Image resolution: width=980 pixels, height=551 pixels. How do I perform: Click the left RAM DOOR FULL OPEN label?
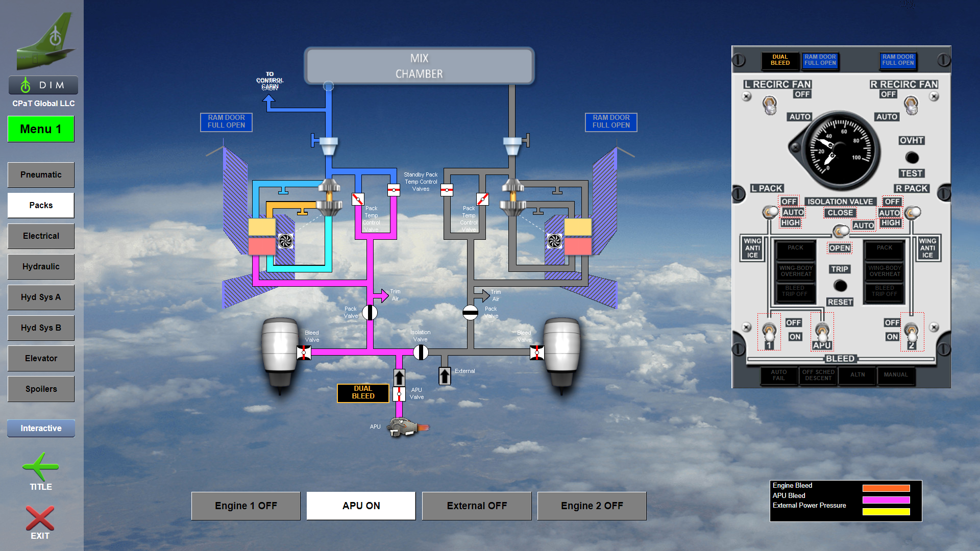226,122
